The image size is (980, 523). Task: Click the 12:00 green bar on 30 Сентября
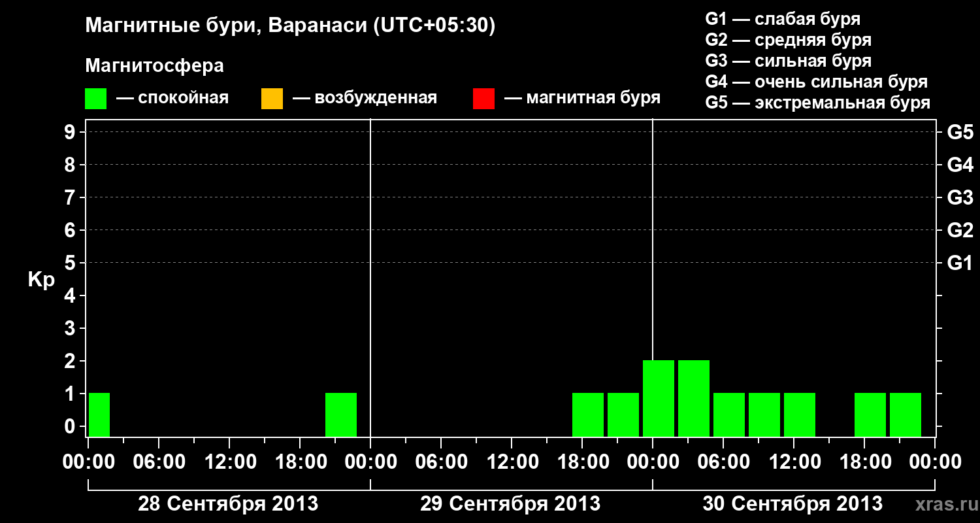click(x=800, y=414)
